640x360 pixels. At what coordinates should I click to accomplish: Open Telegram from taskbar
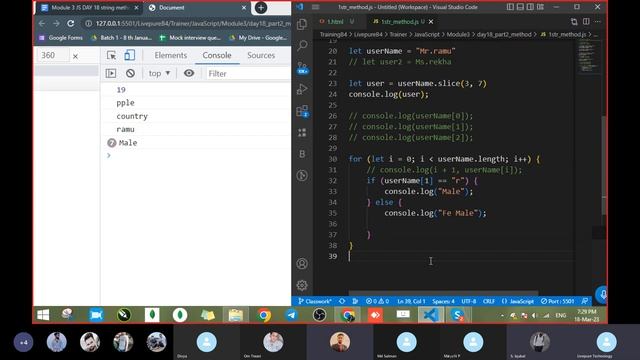coord(291,315)
